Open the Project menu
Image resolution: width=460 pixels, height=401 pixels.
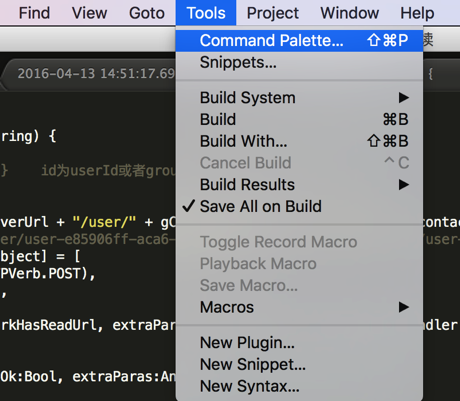click(x=273, y=13)
